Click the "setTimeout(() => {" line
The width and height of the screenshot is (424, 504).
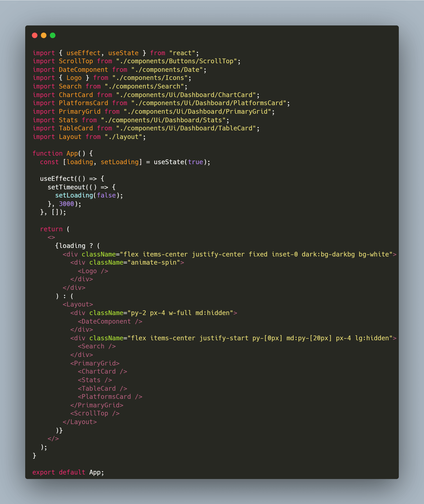(81, 187)
